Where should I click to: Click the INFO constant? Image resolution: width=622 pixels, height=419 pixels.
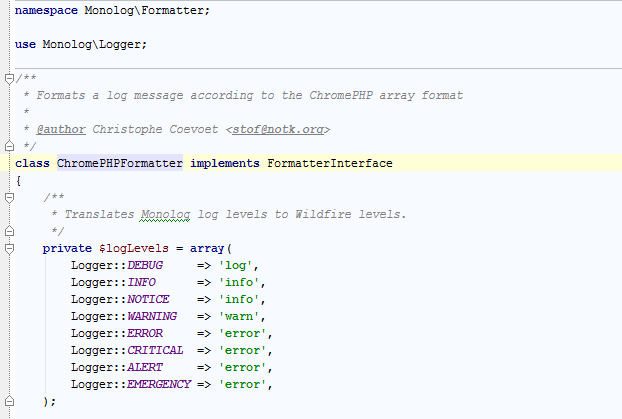click(141, 282)
